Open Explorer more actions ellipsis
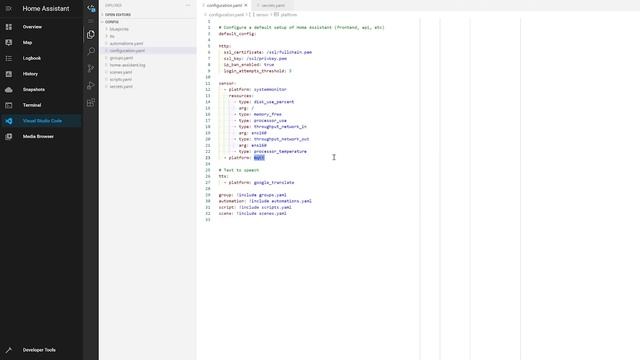 pos(188,5)
